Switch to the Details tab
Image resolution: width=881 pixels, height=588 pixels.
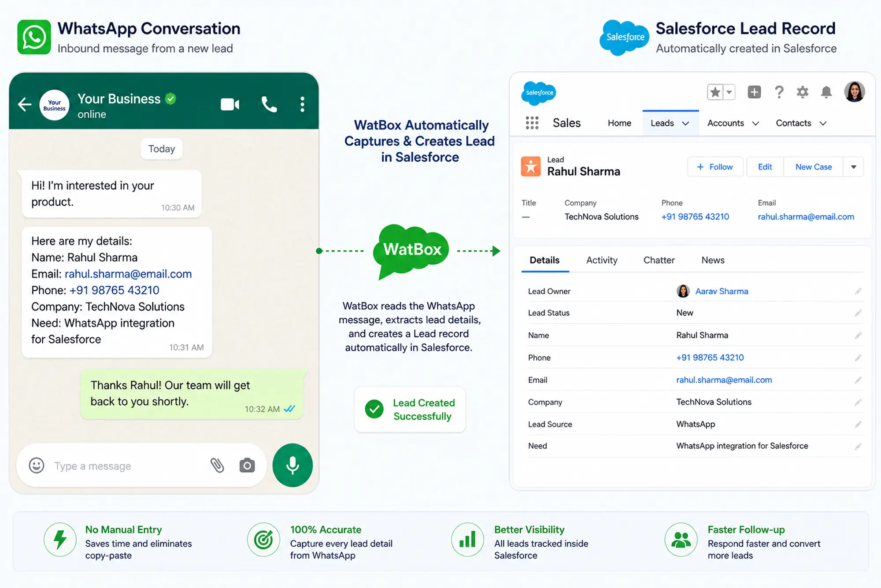click(x=544, y=260)
